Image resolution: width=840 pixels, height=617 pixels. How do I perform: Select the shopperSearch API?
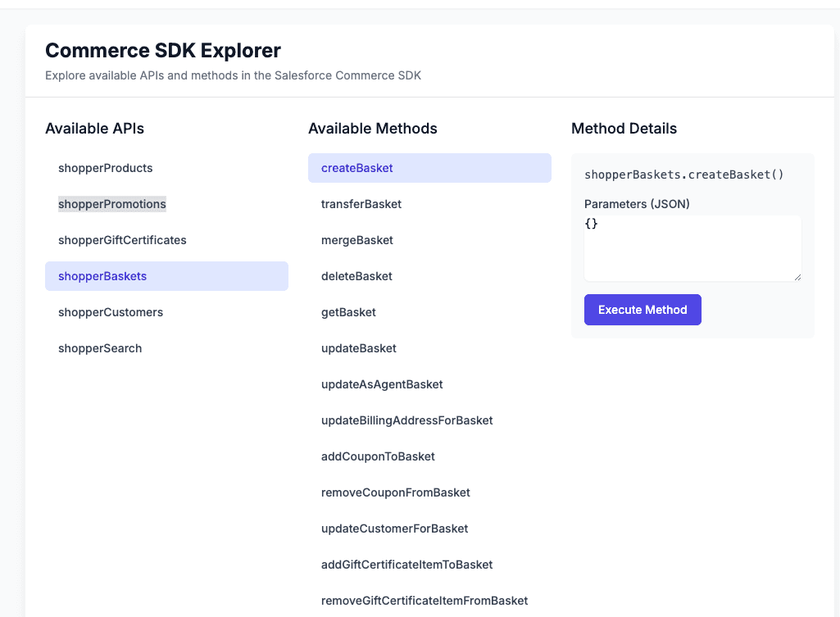[166, 348]
